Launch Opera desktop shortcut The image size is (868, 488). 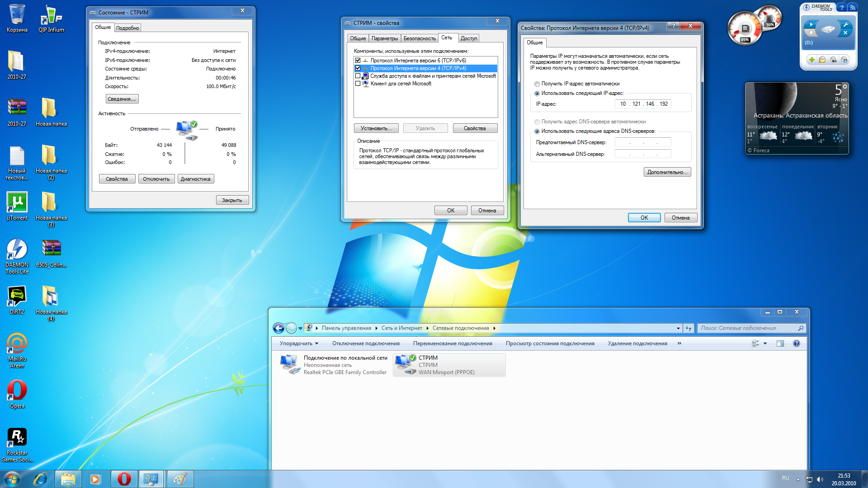click(17, 394)
